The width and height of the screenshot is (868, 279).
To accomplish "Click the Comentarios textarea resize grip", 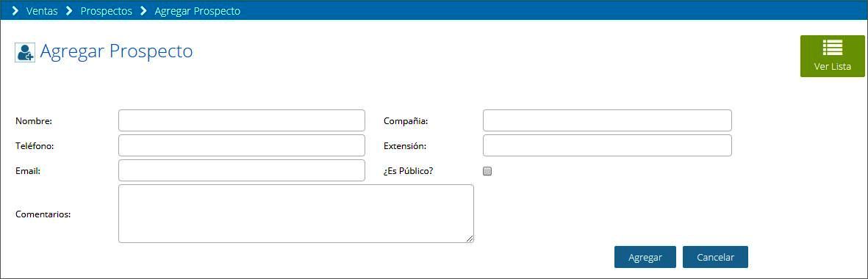I will (x=470, y=239).
